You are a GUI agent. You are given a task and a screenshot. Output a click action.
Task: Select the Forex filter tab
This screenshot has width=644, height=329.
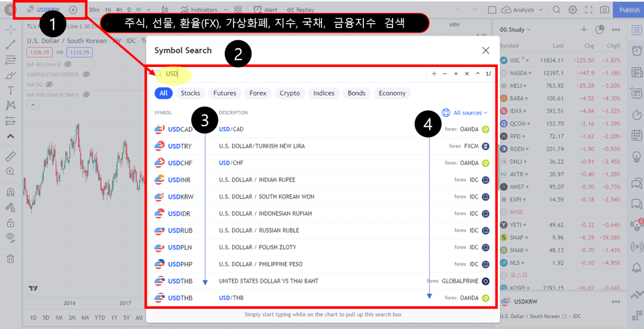[258, 93]
